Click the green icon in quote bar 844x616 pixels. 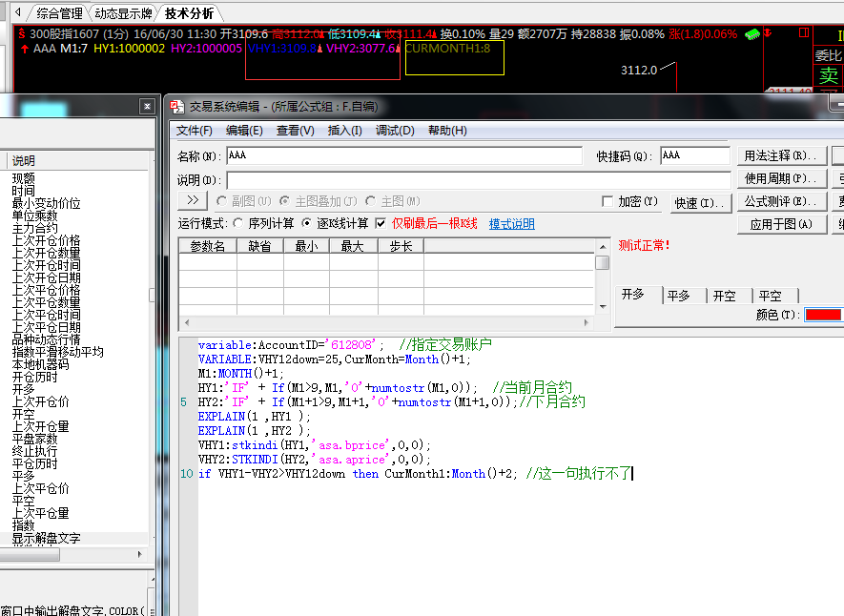[751, 34]
